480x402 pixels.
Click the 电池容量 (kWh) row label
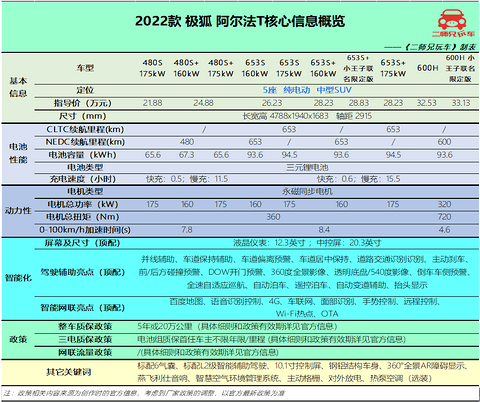(x=82, y=155)
